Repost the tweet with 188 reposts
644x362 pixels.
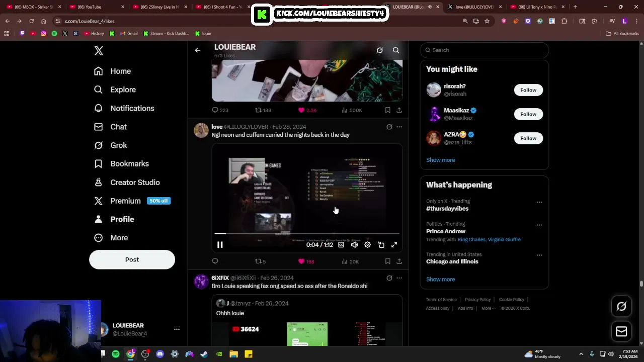click(263, 110)
